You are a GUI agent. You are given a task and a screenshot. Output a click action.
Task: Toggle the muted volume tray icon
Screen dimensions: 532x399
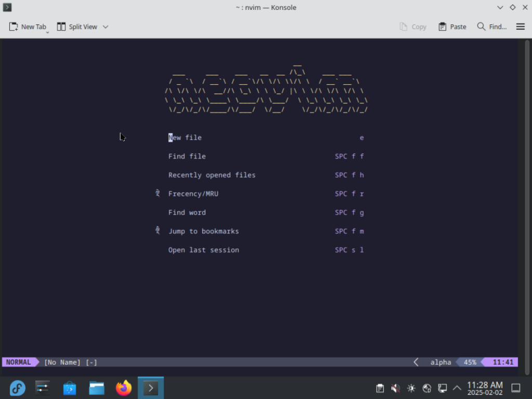point(395,388)
